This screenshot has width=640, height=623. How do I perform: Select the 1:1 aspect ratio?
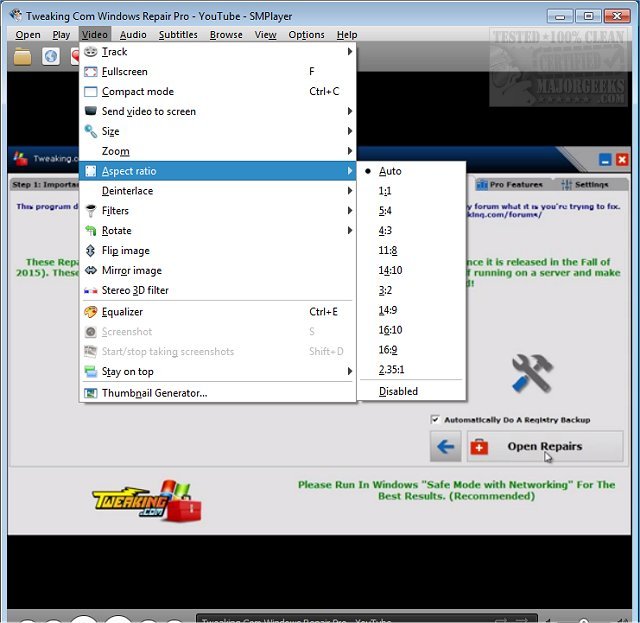(x=411, y=191)
